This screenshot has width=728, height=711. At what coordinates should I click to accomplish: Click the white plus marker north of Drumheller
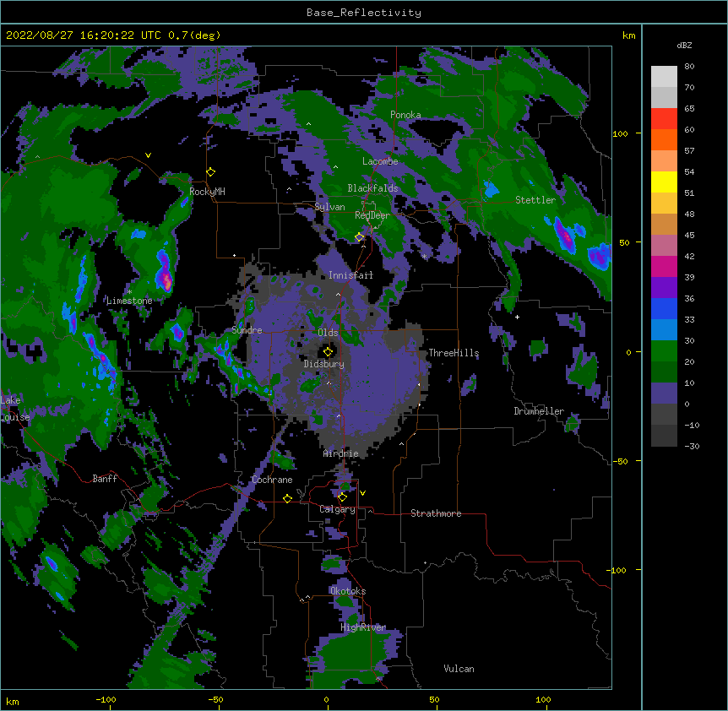click(517, 317)
